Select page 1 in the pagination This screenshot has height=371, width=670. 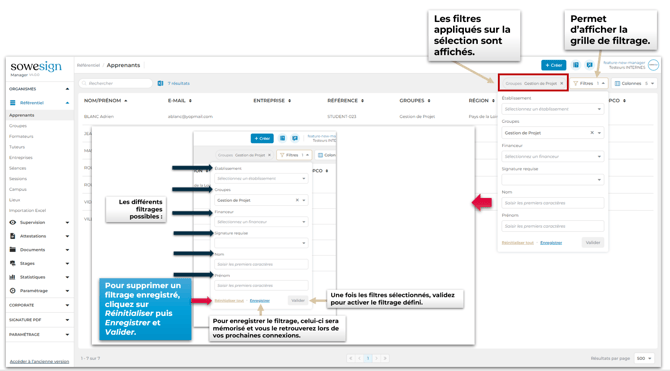368,358
